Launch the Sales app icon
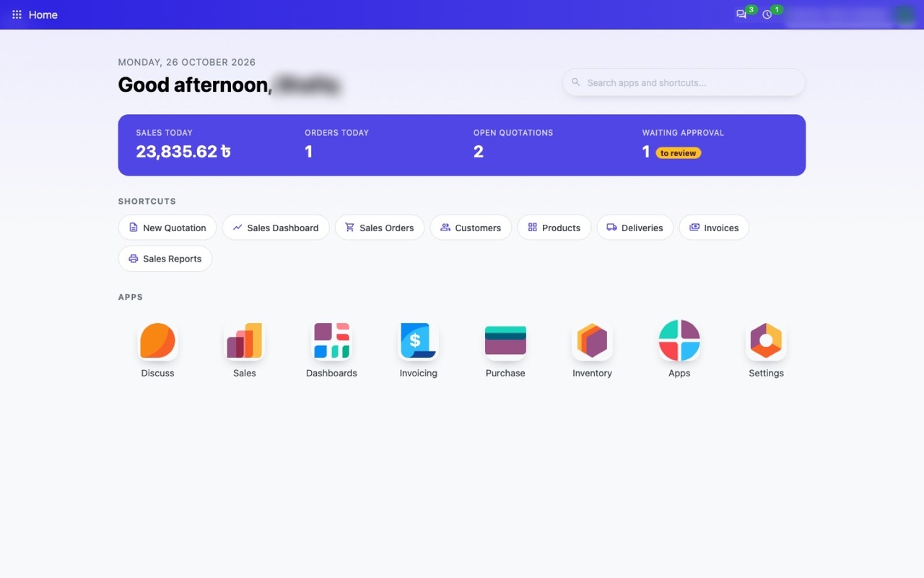The height and width of the screenshot is (578, 924). coord(245,340)
